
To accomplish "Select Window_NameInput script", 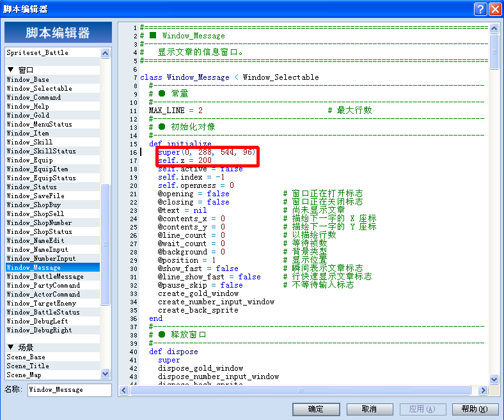I will [x=53, y=250].
